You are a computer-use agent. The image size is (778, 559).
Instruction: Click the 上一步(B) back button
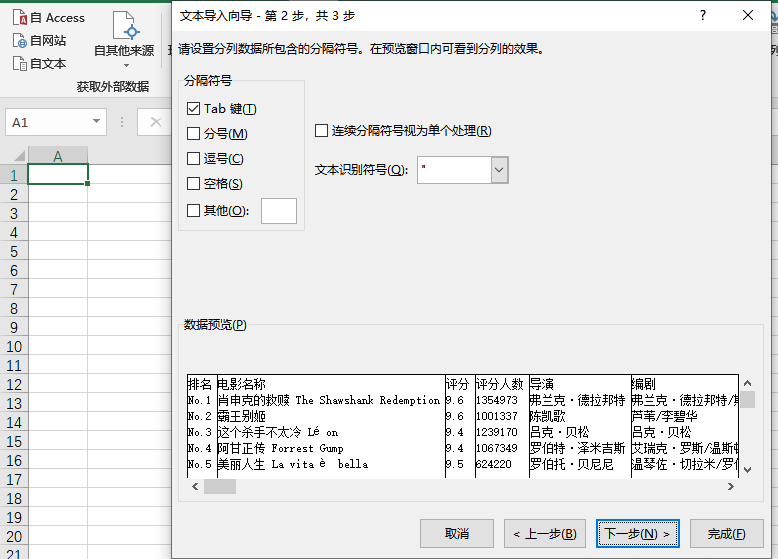click(545, 534)
